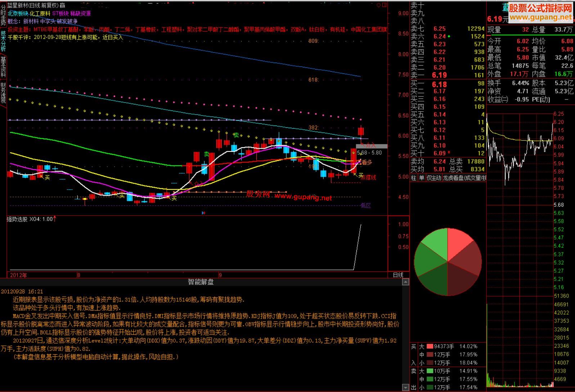Click the 日线 period button
This screenshot has width=575, height=392.
pyautogui.click(x=398, y=275)
